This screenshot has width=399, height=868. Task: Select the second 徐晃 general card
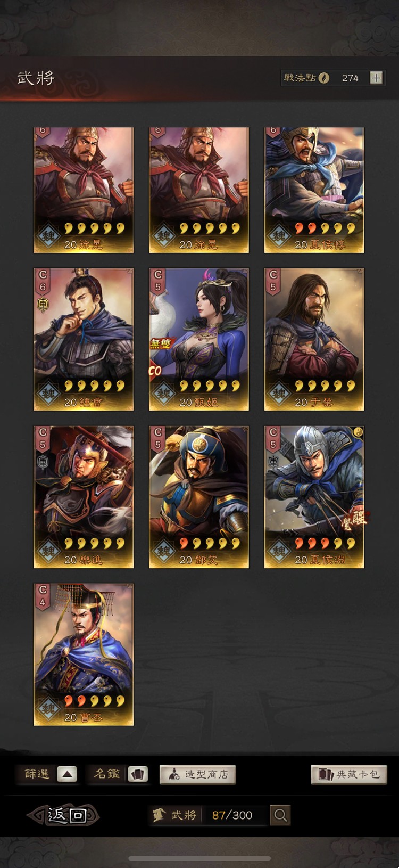(198, 190)
